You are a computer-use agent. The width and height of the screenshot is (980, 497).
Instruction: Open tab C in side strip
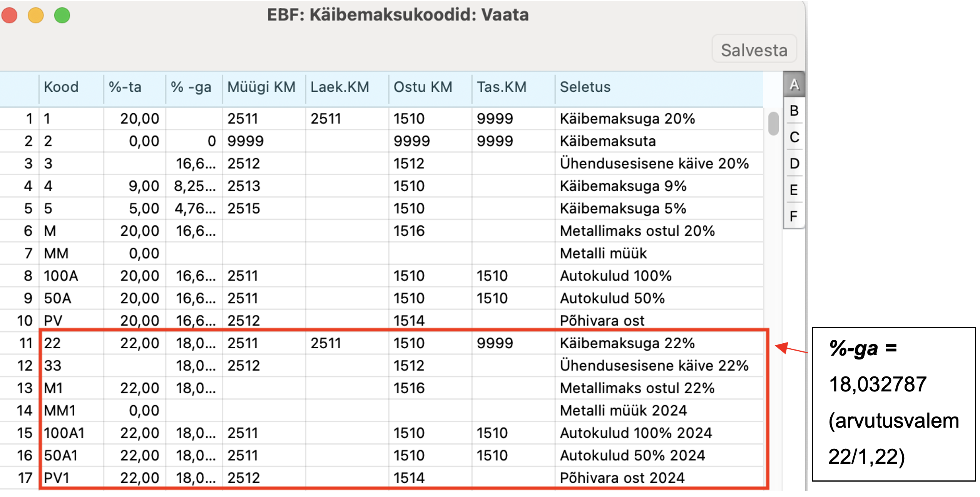794,137
